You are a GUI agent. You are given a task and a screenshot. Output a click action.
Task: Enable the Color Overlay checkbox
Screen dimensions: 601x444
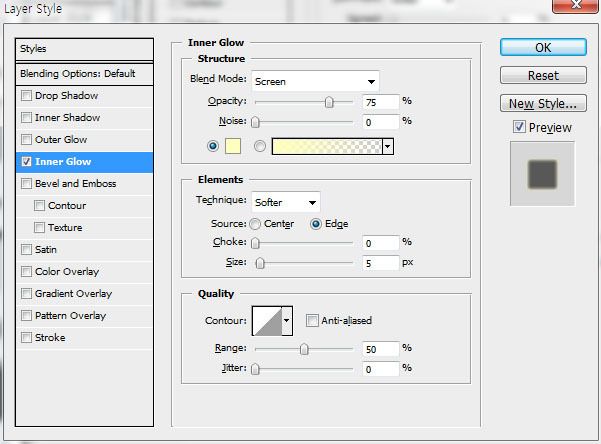(26, 271)
